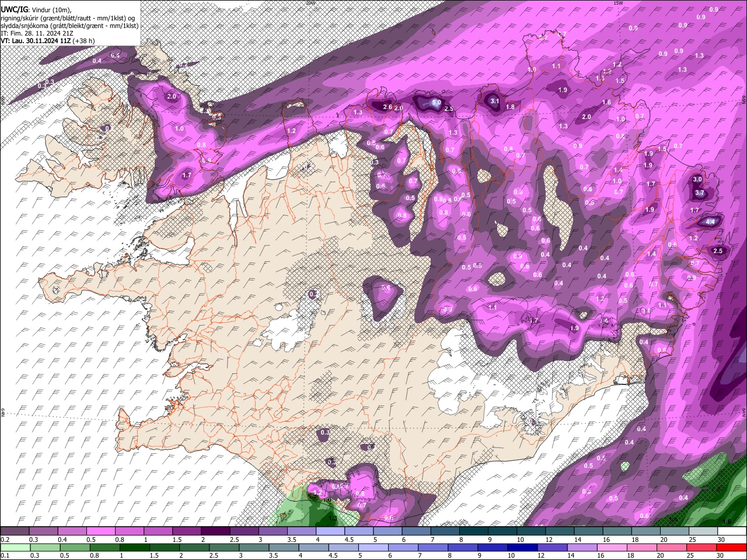Viewport: 747px width, 560px height.
Task: Click the "VT: Lau. 30.11.2024 11Z (+38 h)" line
Action: click(x=48, y=41)
